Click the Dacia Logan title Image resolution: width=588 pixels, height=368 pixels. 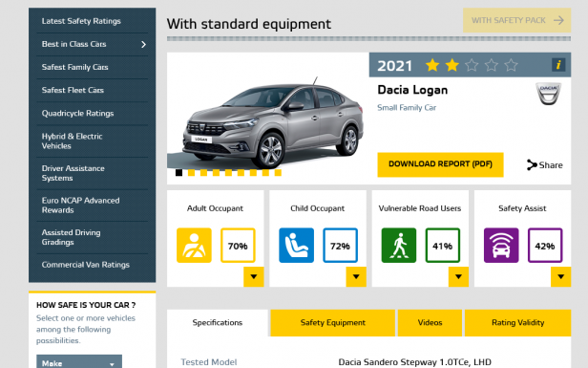click(x=412, y=90)
